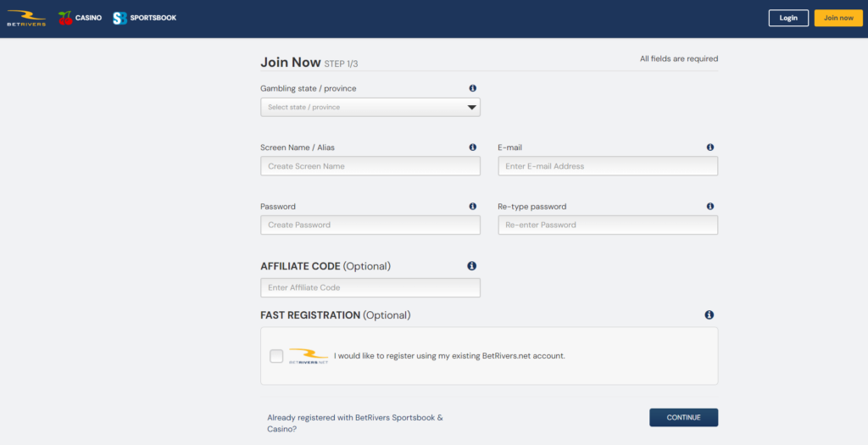The width and height of the screenshot is (868, 445).
Task: Focus the Enter E-mail Address field
Action: [608, 166]
